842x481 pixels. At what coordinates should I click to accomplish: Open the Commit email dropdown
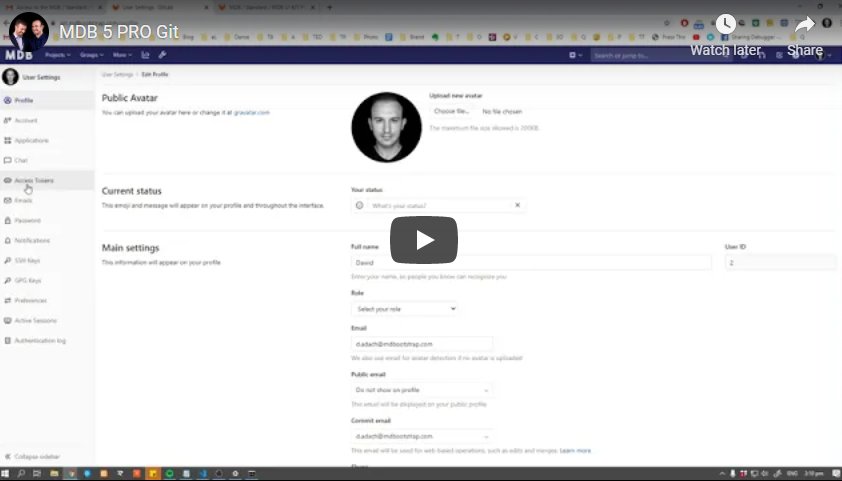pyautogui.click(x=422, y=436)
